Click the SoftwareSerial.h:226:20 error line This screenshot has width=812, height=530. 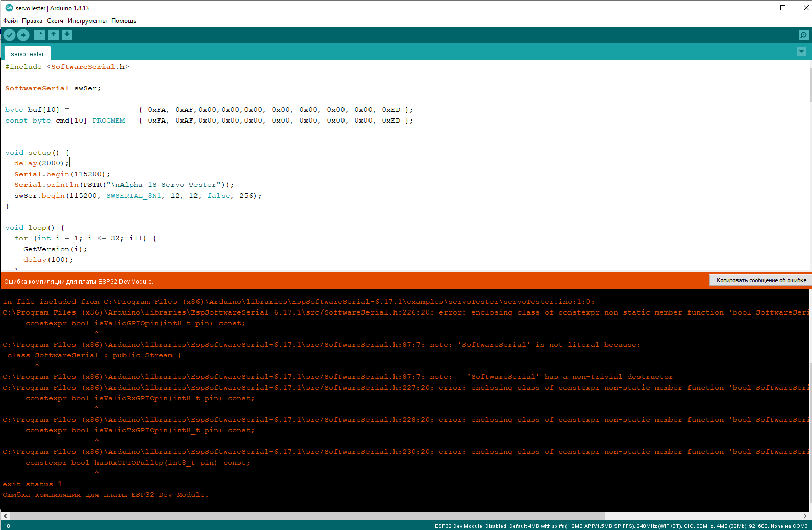(406, 312)
